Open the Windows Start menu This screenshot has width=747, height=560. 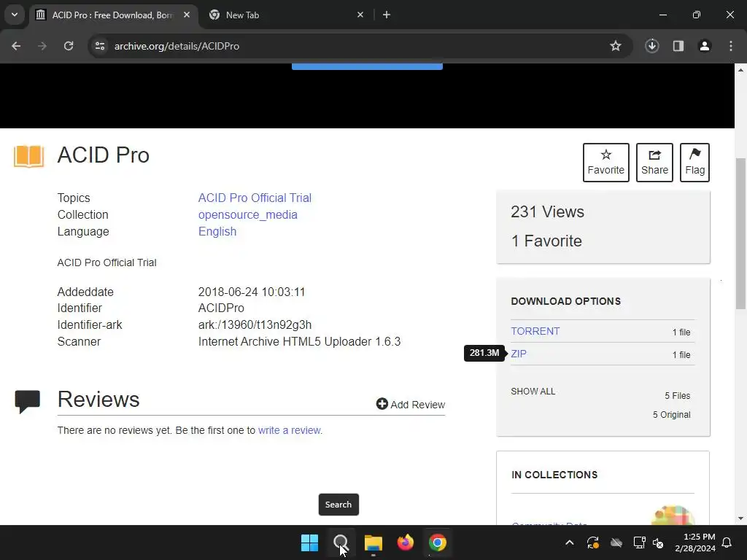coord(309,542)
